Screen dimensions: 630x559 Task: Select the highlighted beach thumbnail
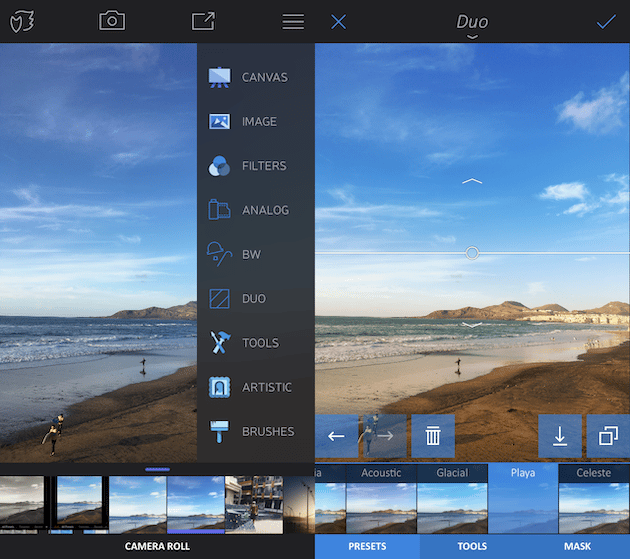(196, 505)
